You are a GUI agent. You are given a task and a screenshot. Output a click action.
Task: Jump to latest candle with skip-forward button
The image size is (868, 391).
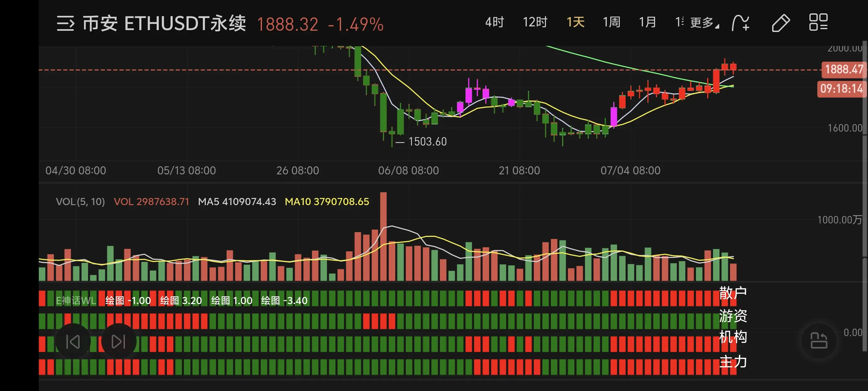click(x=119, y=341)
